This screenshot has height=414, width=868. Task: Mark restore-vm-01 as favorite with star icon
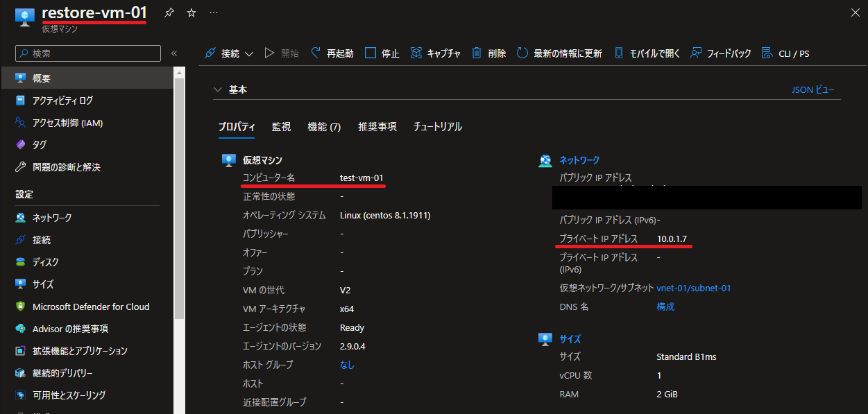[192, 13]
